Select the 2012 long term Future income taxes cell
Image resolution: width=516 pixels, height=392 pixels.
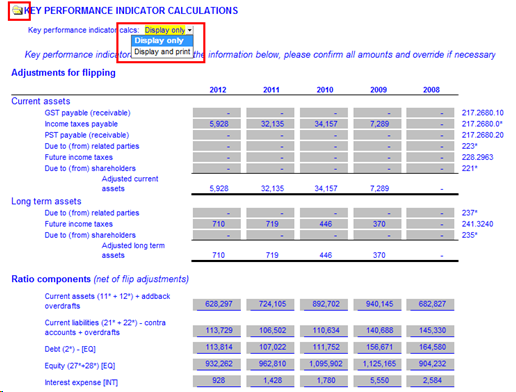pos(217,224)
